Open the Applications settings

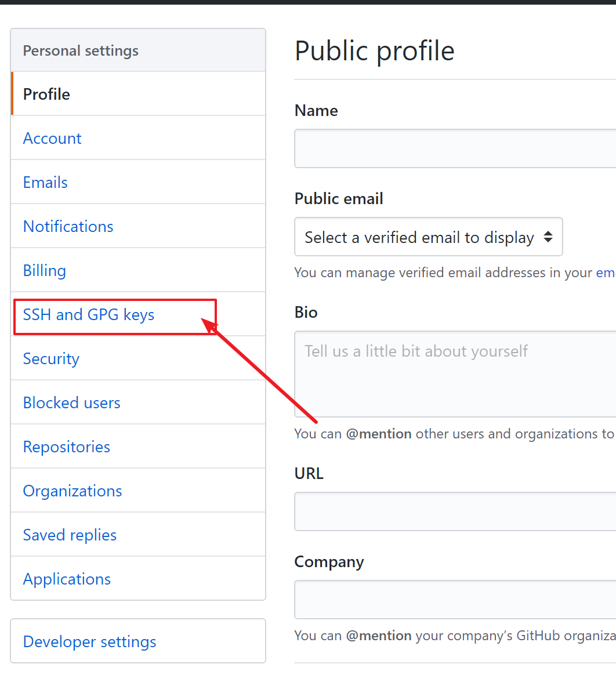click(x=138, y=579)
